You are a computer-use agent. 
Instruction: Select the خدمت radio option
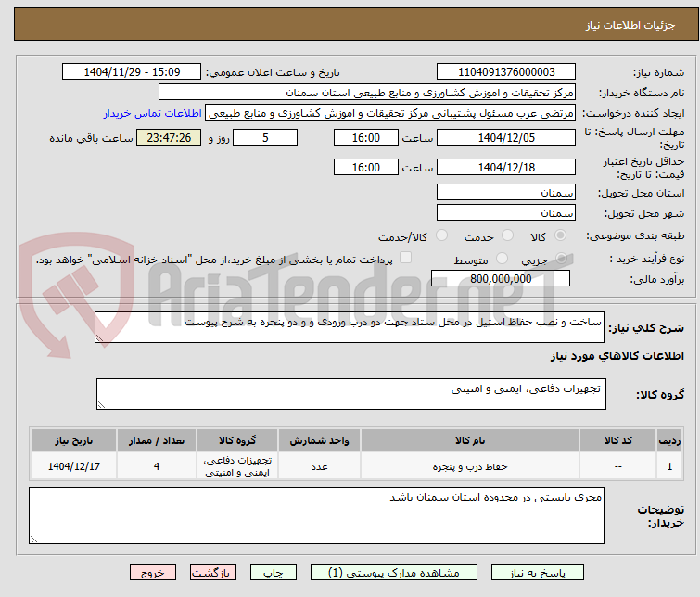pyautogui.click(x=507, y=235)
